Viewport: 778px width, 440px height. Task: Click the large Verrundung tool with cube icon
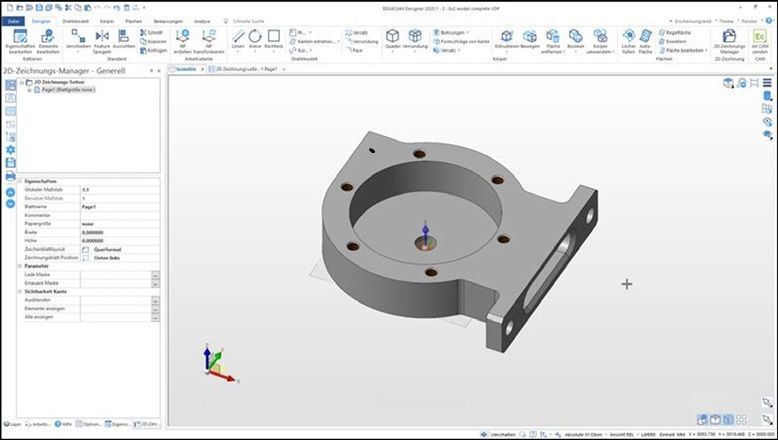click(415, 40)
